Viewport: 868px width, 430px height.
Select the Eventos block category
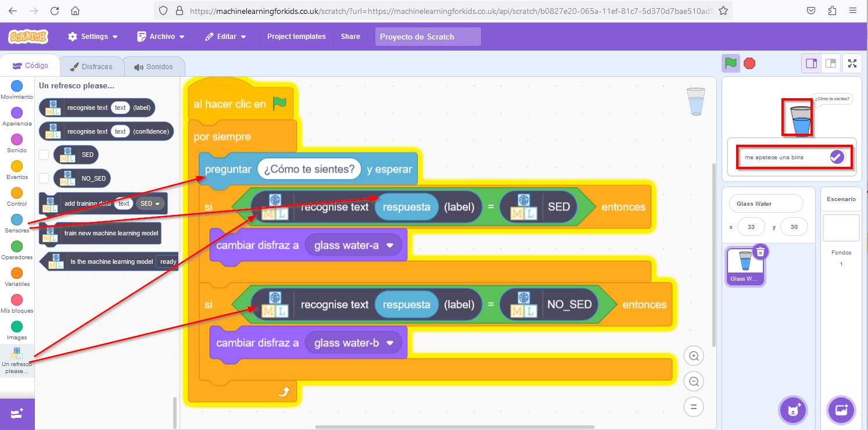(x=17, y=170)
